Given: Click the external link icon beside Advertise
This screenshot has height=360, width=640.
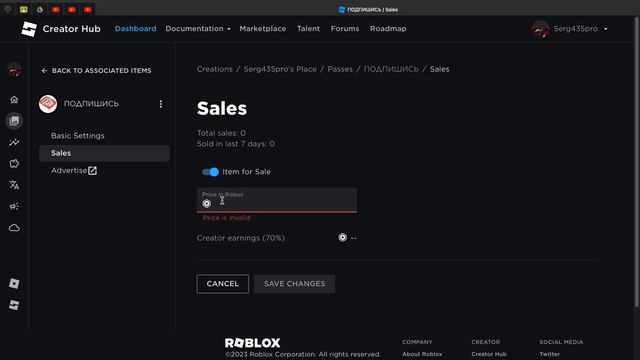Looking at the screenshot, I should (93, 171).
